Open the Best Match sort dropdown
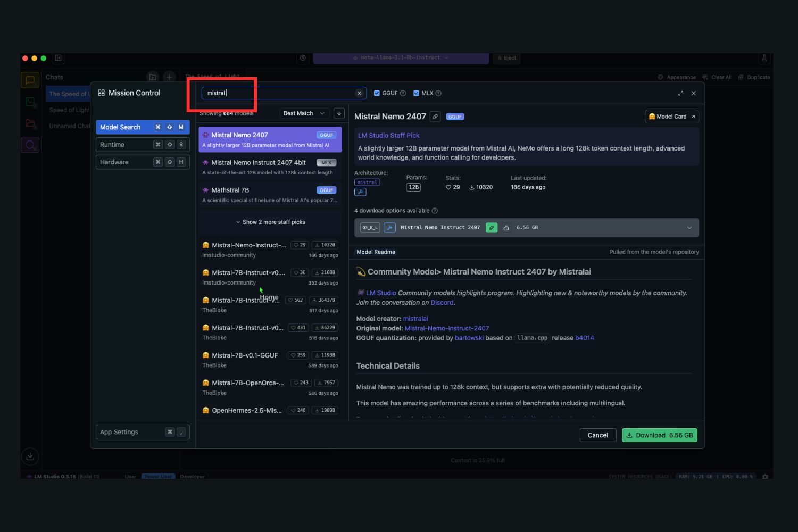The width and height of the screenshot is (798, 532). [304, 113]
